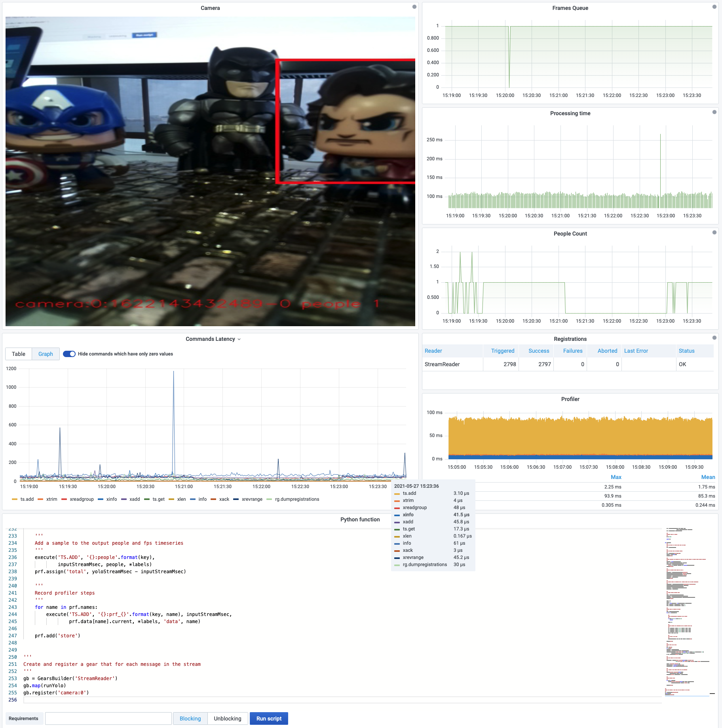
Task: Click the Profiler Max value 93.9 ms
Action: pos(612,496)
